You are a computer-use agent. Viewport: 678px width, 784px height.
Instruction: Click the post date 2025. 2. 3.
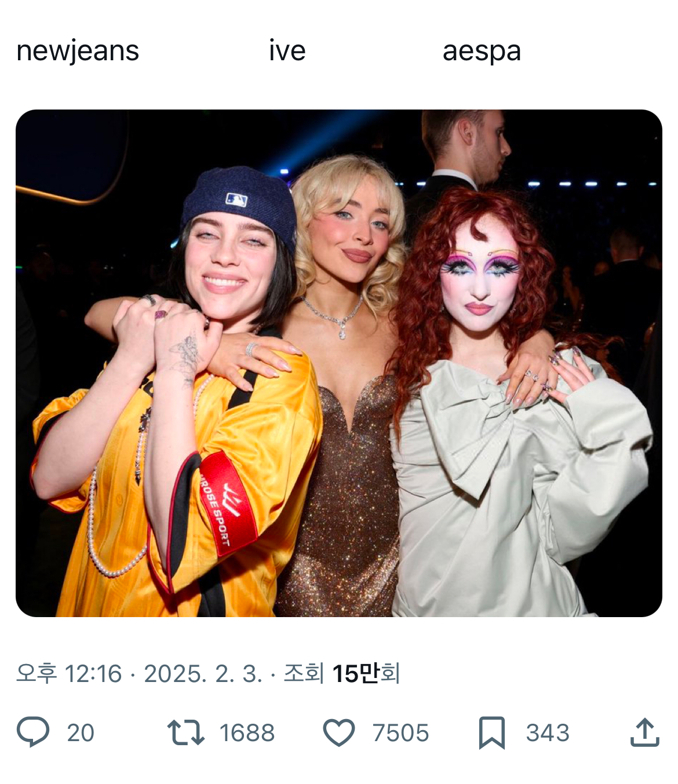(203, 673)
